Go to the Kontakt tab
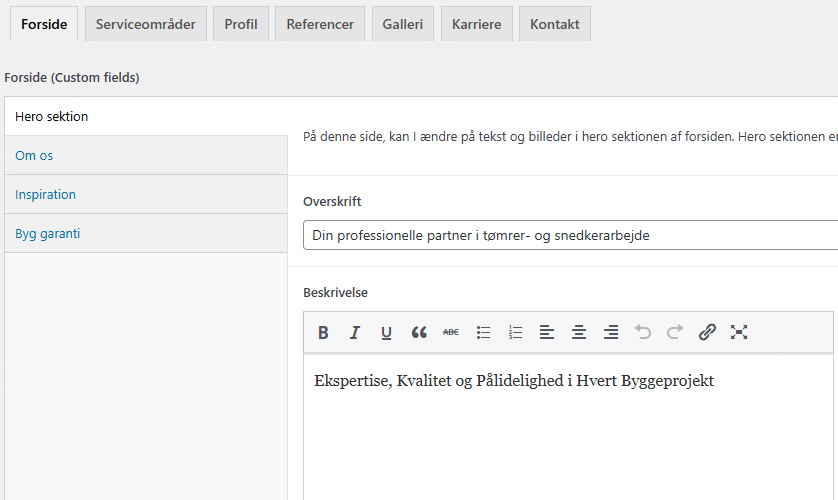 point(554,24)
